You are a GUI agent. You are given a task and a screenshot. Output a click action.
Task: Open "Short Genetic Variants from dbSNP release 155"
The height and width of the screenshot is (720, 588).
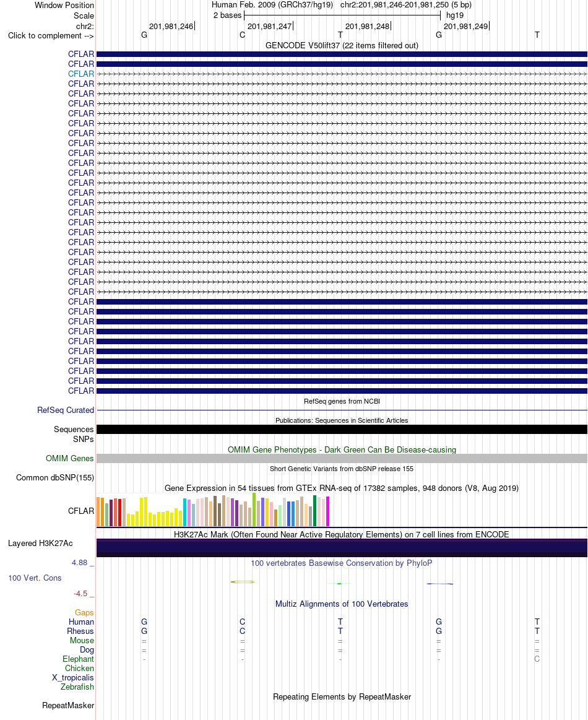[342, 469]
